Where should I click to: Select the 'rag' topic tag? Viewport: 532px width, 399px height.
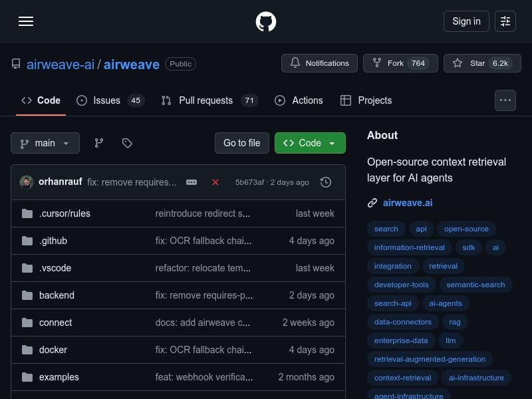(x=455, y=322)
